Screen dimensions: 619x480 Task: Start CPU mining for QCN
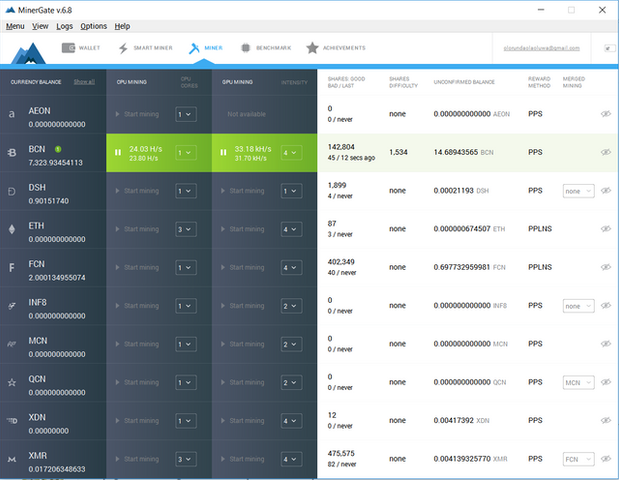[137, 382]
